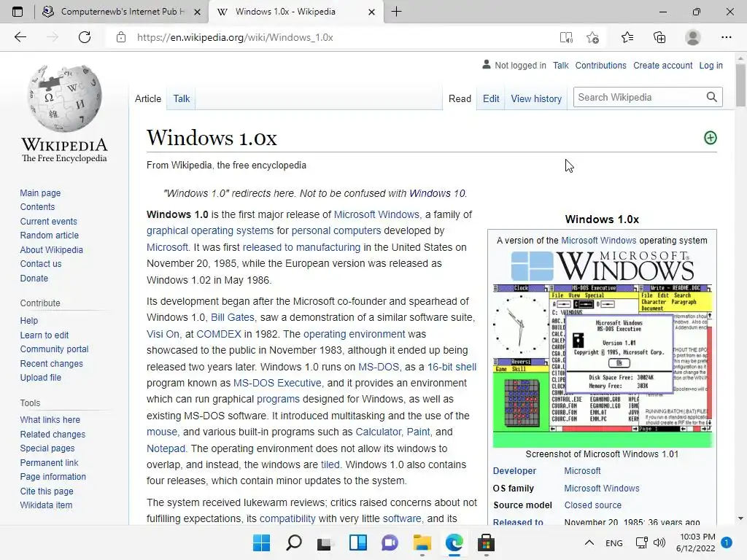Screen dimensions: 747x560
Task: Open Task View on taskbar
Action: point(325,542)
